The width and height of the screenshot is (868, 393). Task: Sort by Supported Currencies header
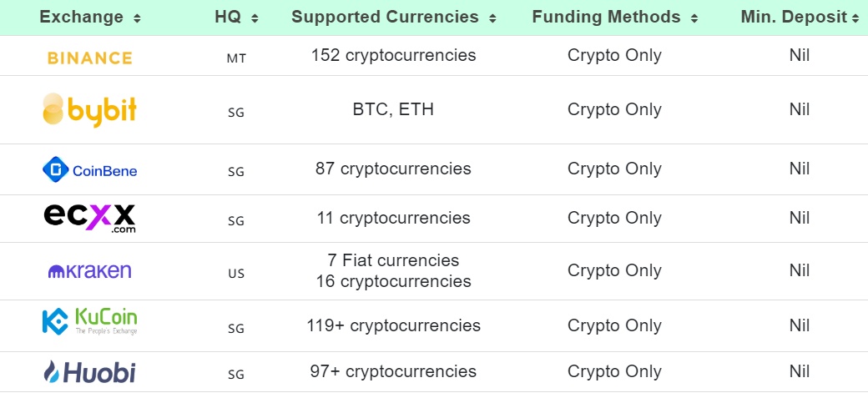(394, 18)
